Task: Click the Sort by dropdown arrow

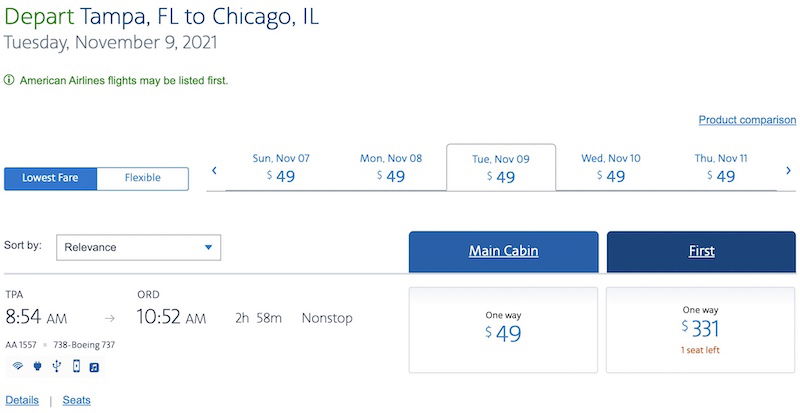Action: tap(208, 248)
